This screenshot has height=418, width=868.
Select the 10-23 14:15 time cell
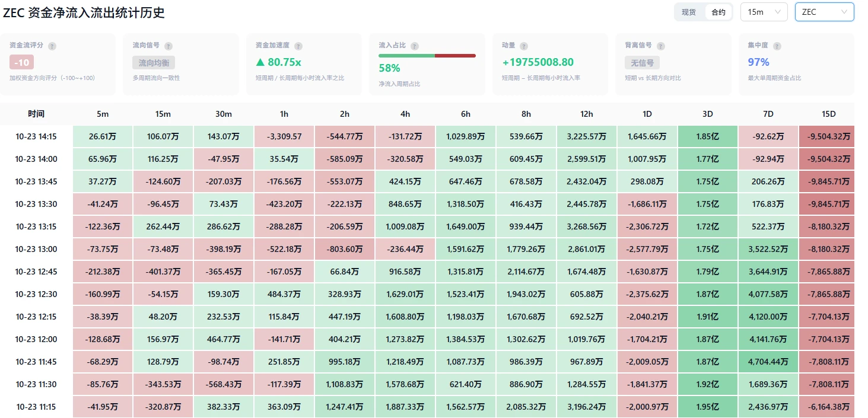(36, 136)
